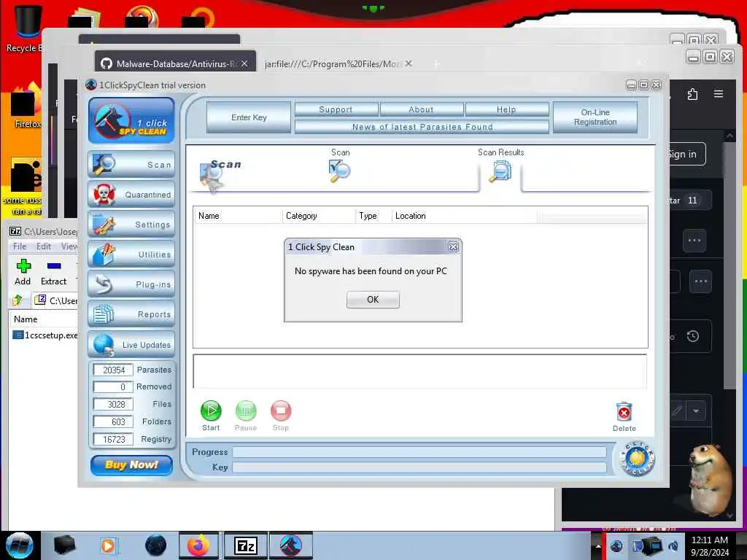Click 7-Zip Add button

(x=23, y=273)
